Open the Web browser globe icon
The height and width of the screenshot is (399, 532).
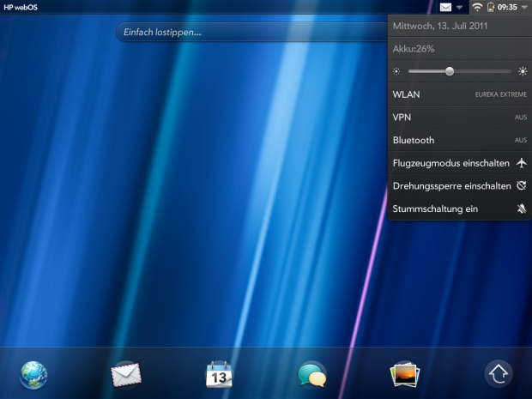point(33,375)
